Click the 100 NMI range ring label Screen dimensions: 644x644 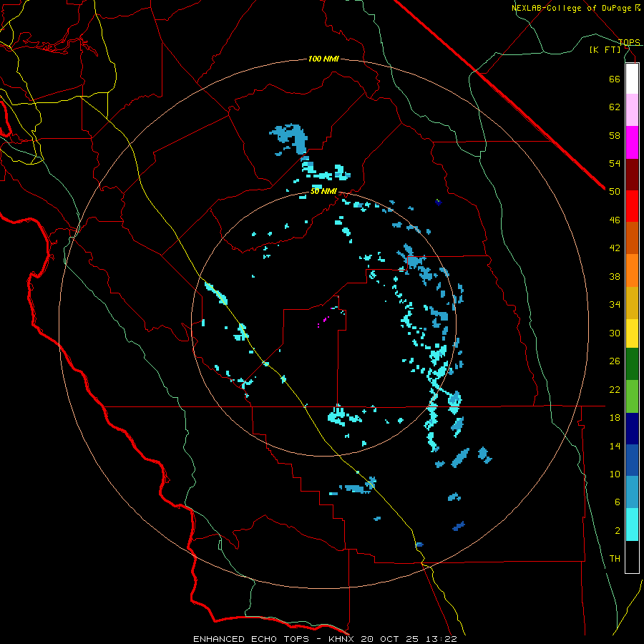tap(323, 59)
